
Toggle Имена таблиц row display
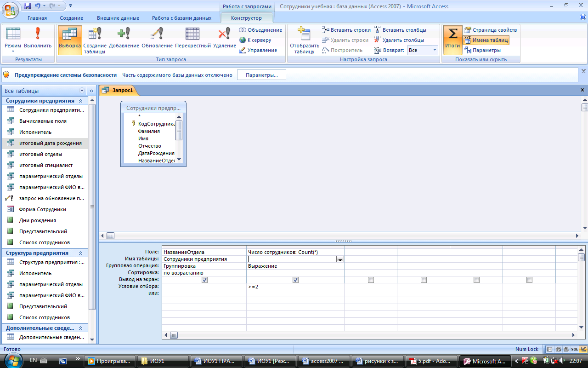(486, 40)
